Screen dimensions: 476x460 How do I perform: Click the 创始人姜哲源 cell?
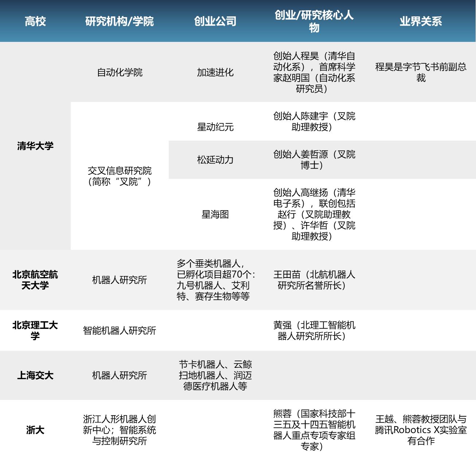(314, 160)
